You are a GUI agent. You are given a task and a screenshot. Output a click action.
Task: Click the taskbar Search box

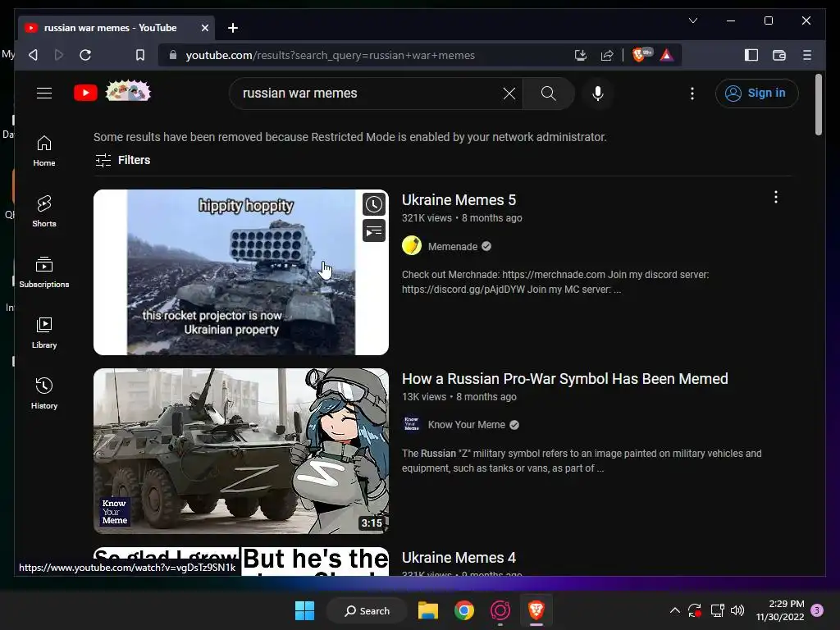click(x=367, y=610)
